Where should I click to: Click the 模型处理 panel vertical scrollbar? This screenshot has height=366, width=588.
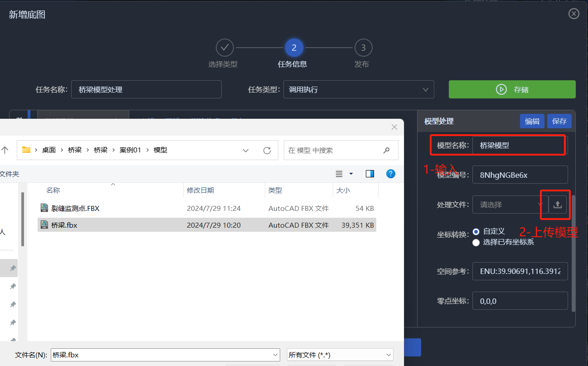573,253
